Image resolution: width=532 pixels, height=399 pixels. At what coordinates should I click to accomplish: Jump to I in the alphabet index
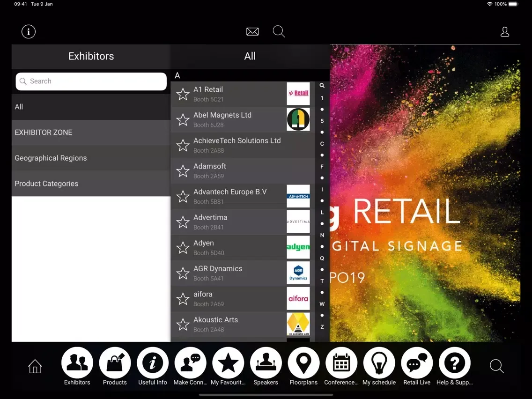(322, 189)
